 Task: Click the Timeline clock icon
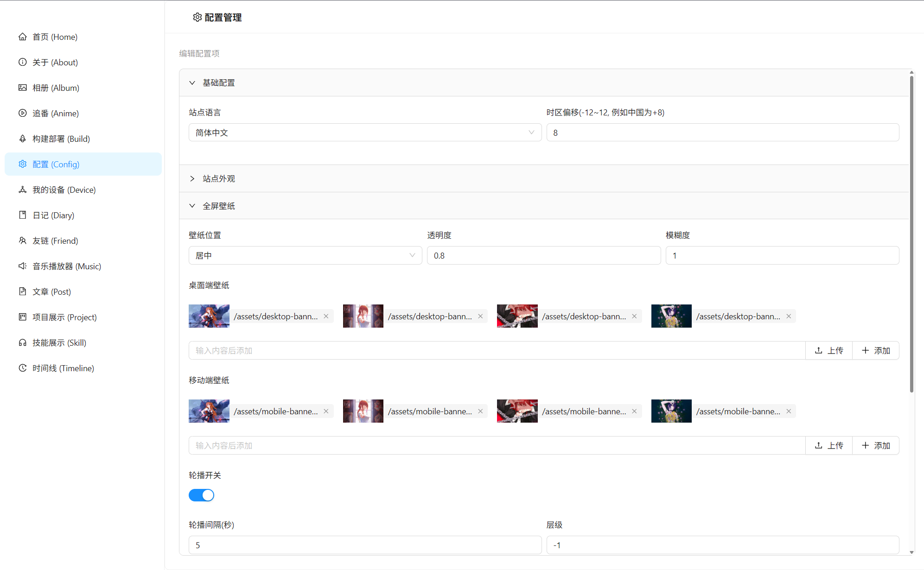coord(22,368)
